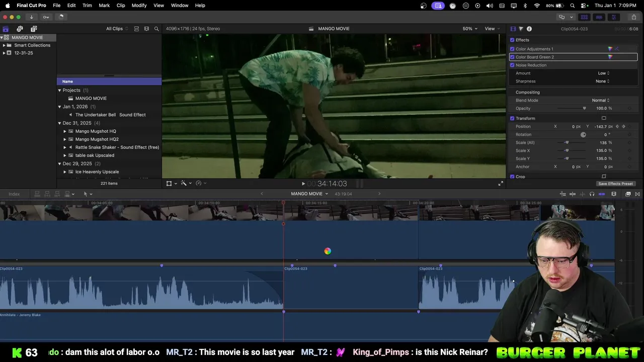Open the Mark menu
The width and height of the screenshot is (644, 362).
click(x=104, y=5)
